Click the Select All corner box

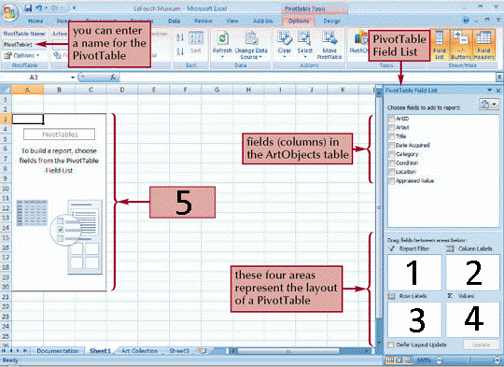[x=6, y=90]
